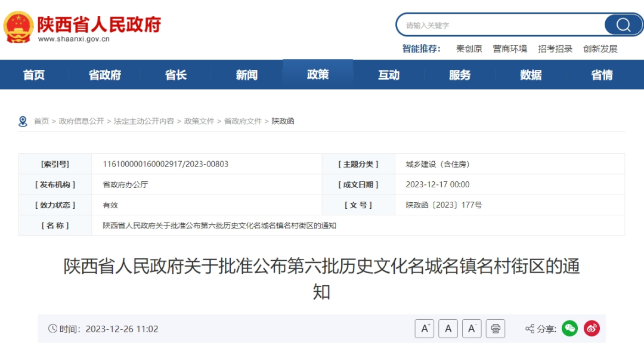Click the national emblem logo
Image resolution: width=644 pixels, height=352 pixels.
[18, 27]
